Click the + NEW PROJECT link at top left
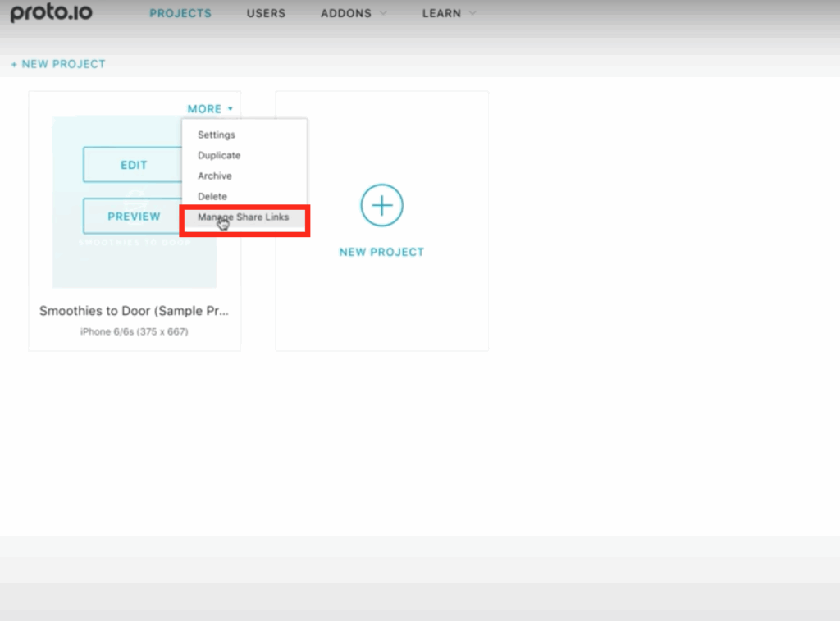Screen dimensions: 840x621 pyautogui.click(x=58, y=63)
